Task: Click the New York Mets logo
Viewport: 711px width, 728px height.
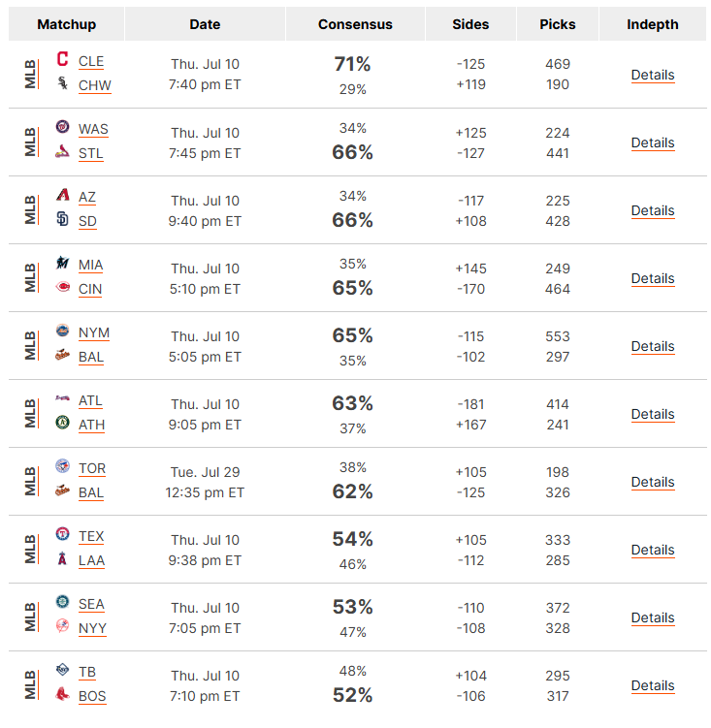Action: [x=62, y=331]
